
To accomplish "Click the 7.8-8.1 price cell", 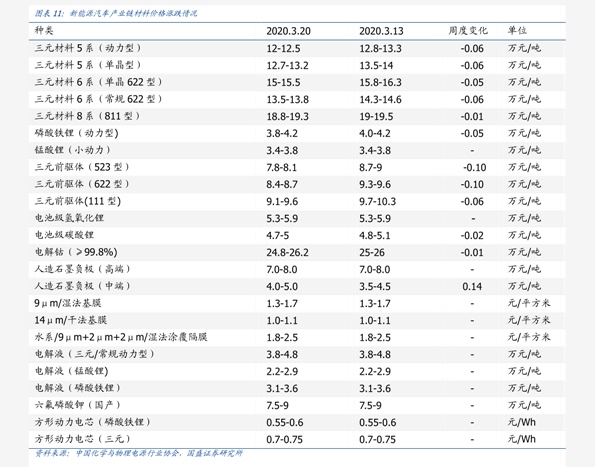I will pos(282,167).
